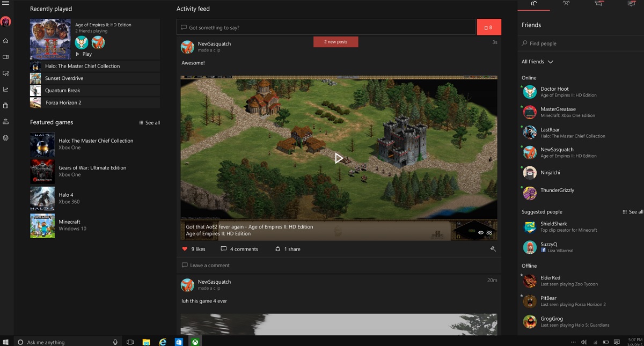Go to Home via the sidebar house icon
644x346 pixels.
[5, 41]
